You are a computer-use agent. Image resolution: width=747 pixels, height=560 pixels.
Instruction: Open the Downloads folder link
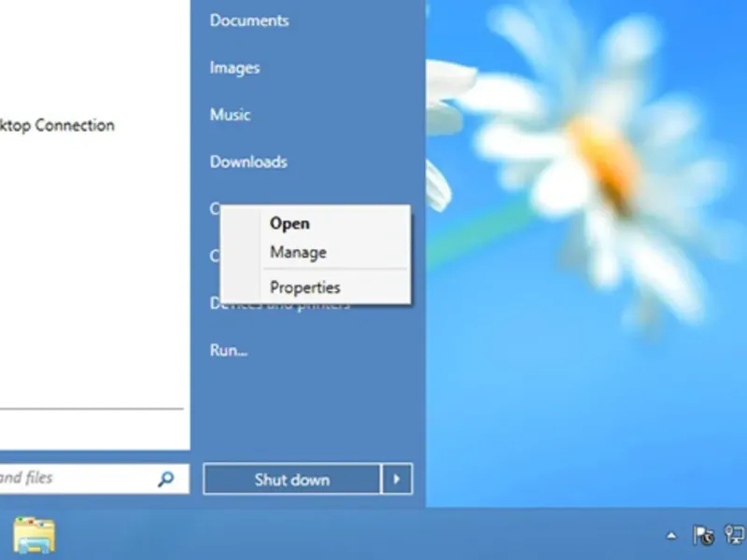(x=248, y=161)
